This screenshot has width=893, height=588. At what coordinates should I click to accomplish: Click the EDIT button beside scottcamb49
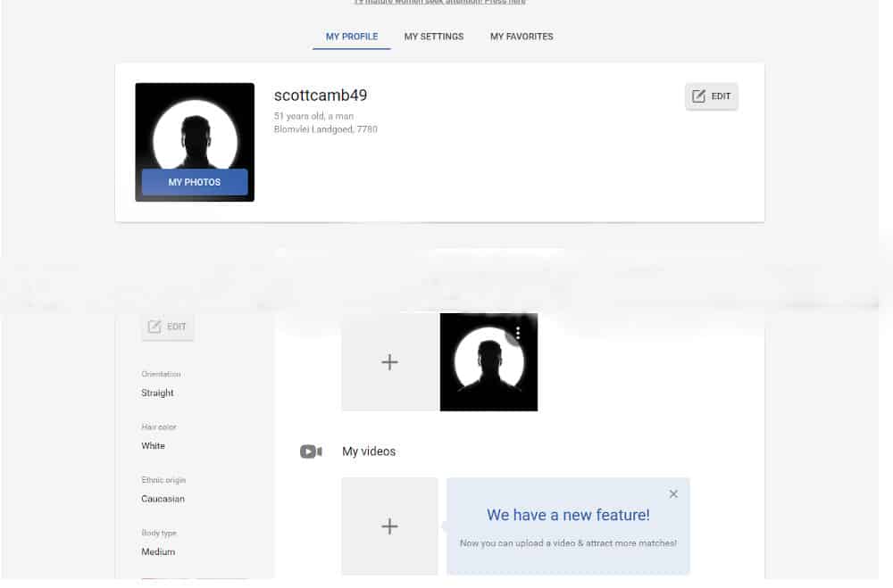[x=712, y=96]
